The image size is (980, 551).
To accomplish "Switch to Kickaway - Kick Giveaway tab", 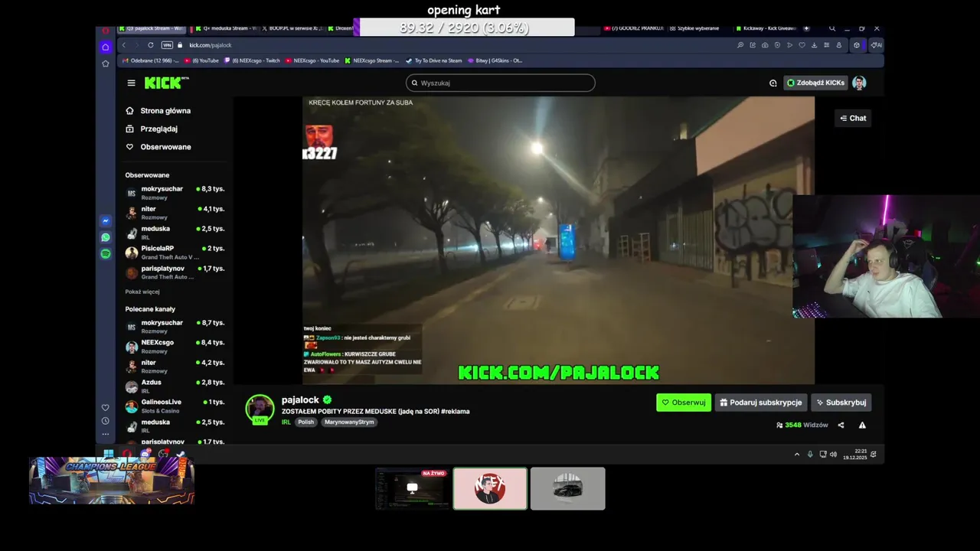I will 765,28.
